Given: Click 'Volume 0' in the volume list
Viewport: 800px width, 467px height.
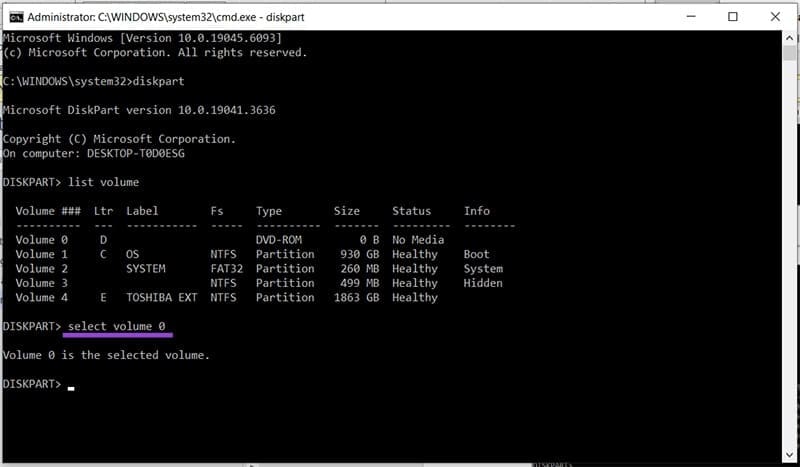Looking at the screenshot, I should coord(42,240).
